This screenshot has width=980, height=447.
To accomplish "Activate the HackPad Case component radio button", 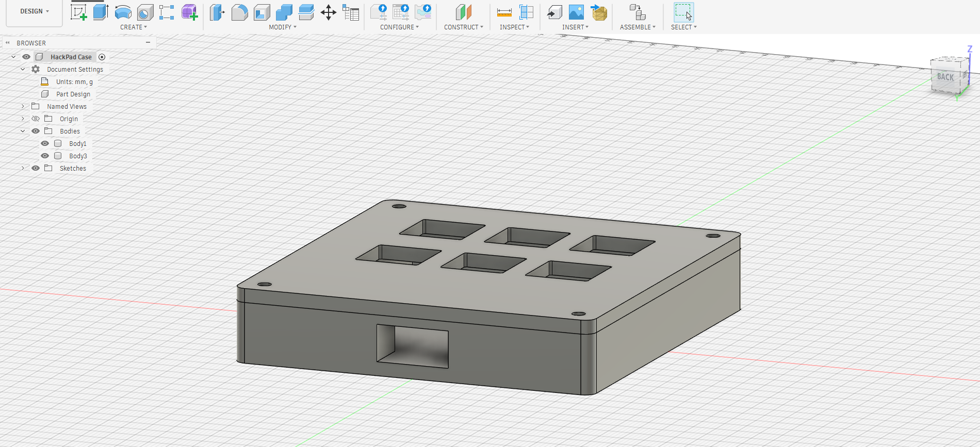I will click(102, 57).
